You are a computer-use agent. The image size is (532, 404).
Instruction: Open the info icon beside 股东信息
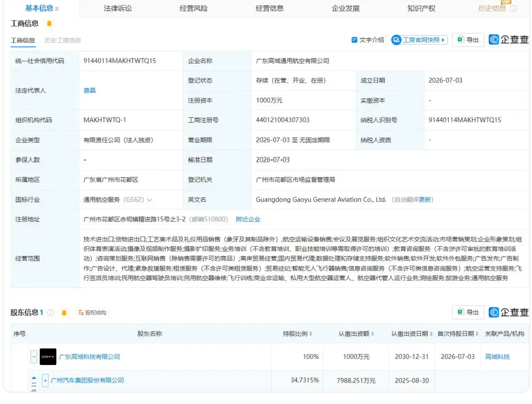point(51,313)
